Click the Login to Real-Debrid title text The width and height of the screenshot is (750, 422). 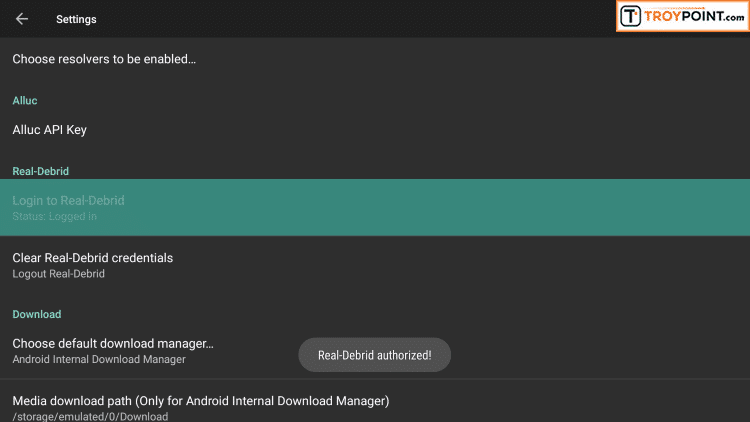pos(68,200)
